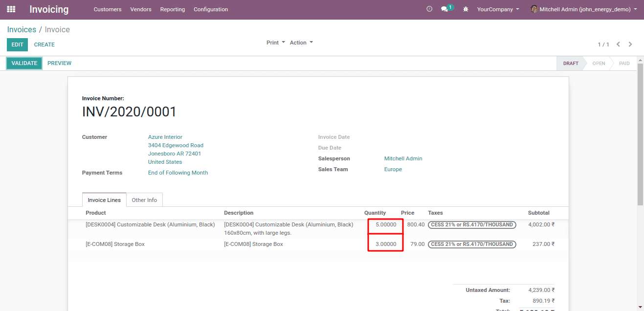The width and height of the screenshot is (644, 311).
Task: Go to previous record arrow
Action: [x=618, y=44]
